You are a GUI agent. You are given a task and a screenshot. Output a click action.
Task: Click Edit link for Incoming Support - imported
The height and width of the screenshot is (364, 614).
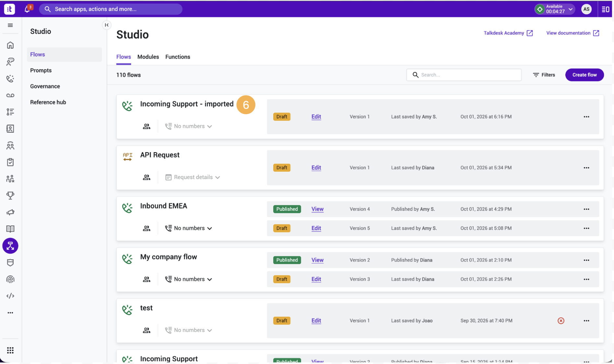316,117
